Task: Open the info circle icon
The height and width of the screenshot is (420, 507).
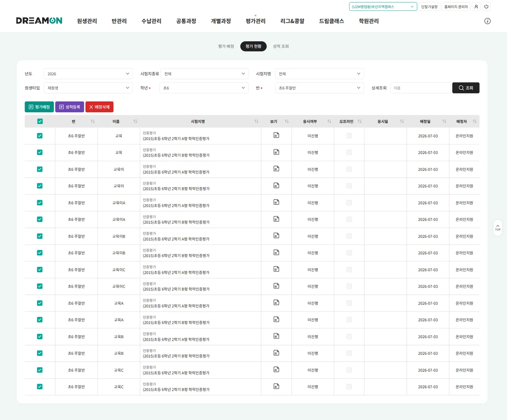Action: click(487, 21)
